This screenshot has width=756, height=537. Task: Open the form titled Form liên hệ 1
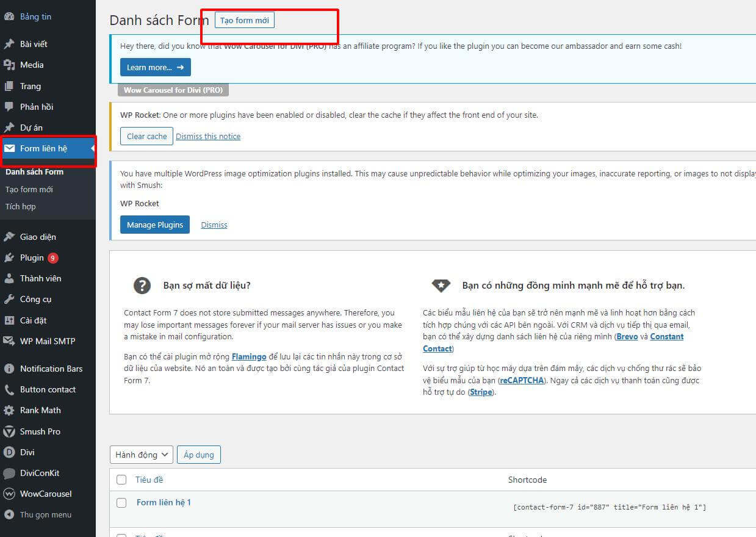(x=163, y=502)
